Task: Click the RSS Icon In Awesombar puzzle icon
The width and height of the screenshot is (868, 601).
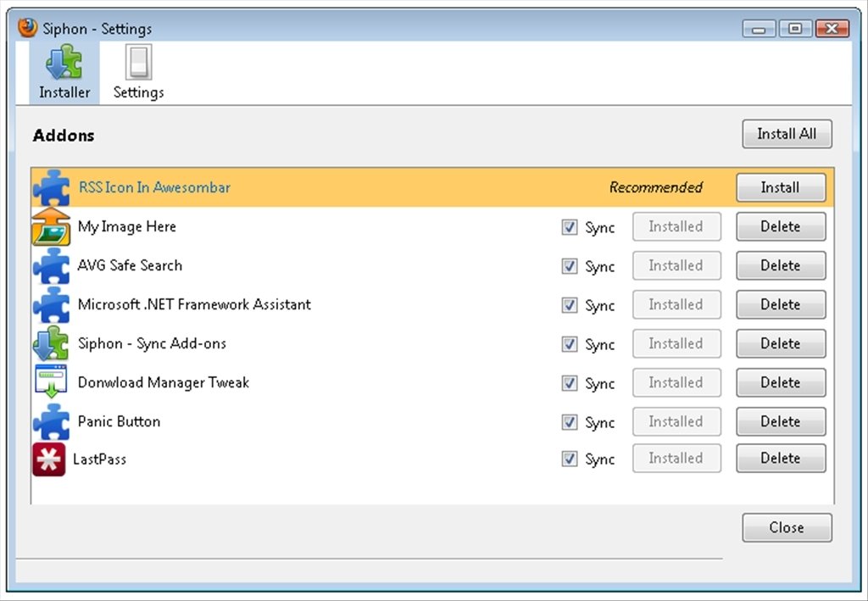Action: click(51, 187)
